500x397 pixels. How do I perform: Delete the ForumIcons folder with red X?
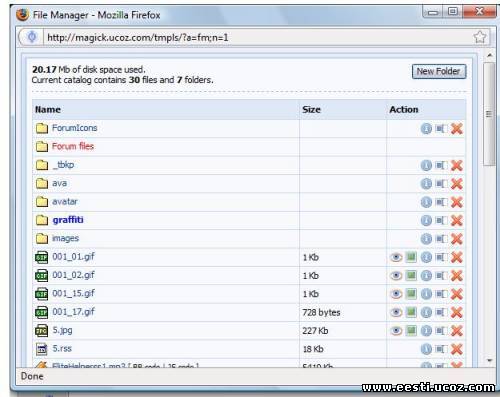[x=457, y=128]
